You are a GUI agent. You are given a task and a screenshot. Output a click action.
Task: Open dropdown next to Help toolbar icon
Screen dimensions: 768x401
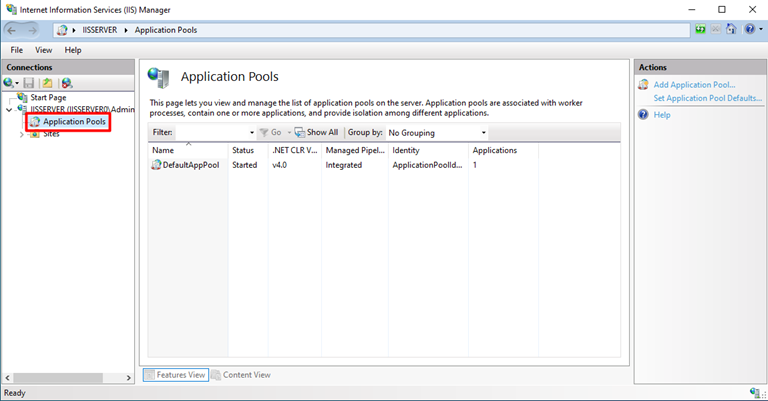761,29
